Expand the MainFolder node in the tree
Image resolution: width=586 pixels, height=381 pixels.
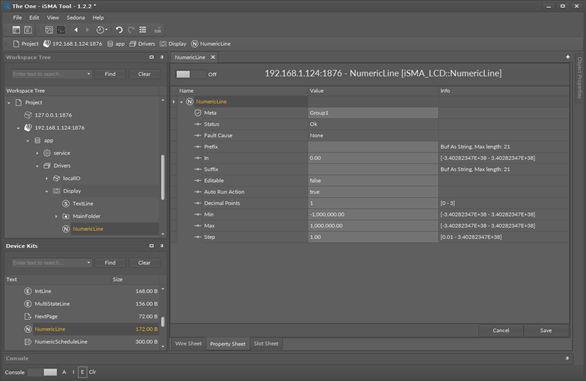[x=56, y=216]
